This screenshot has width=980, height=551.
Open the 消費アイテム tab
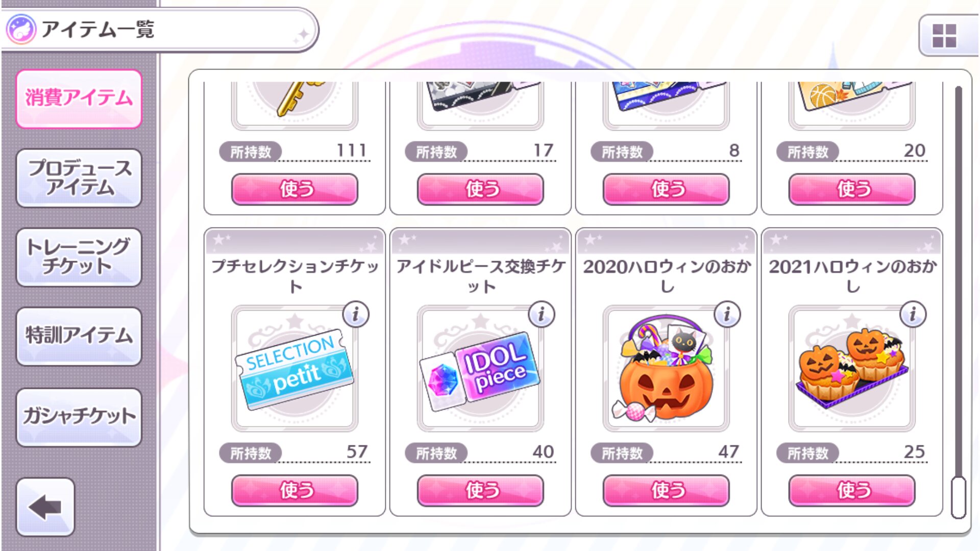(79, 98)
